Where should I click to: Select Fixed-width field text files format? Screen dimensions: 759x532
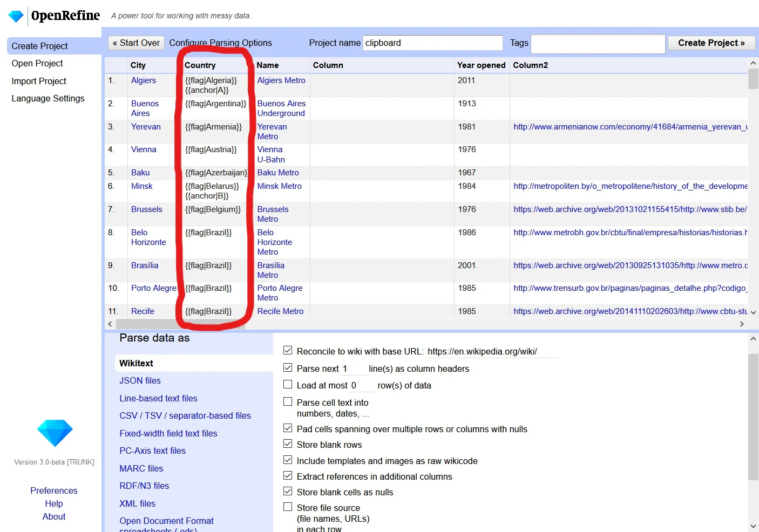[x=168, y=433]
